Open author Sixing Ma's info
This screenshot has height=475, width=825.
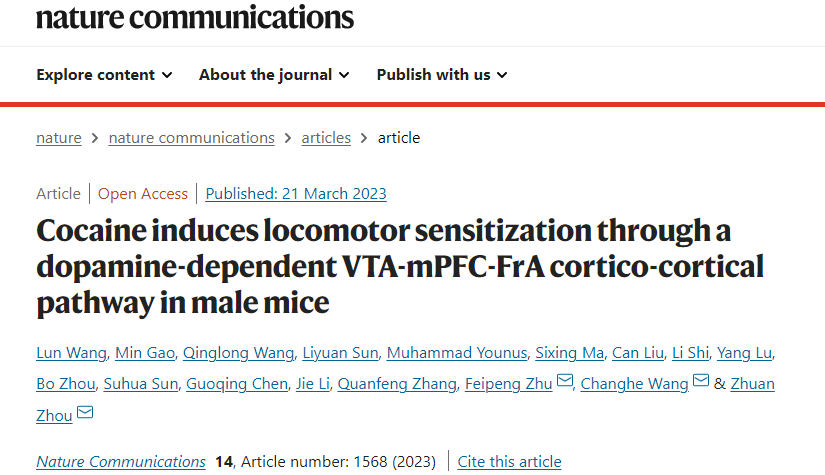(x=569, y=353)
